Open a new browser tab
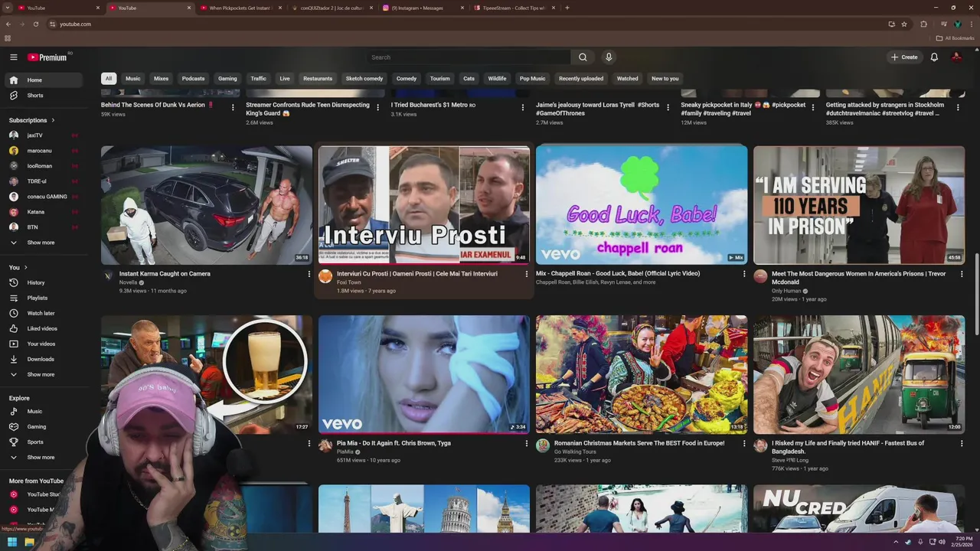The height and width of the screenshot is (551, 980). click(567, 8)
